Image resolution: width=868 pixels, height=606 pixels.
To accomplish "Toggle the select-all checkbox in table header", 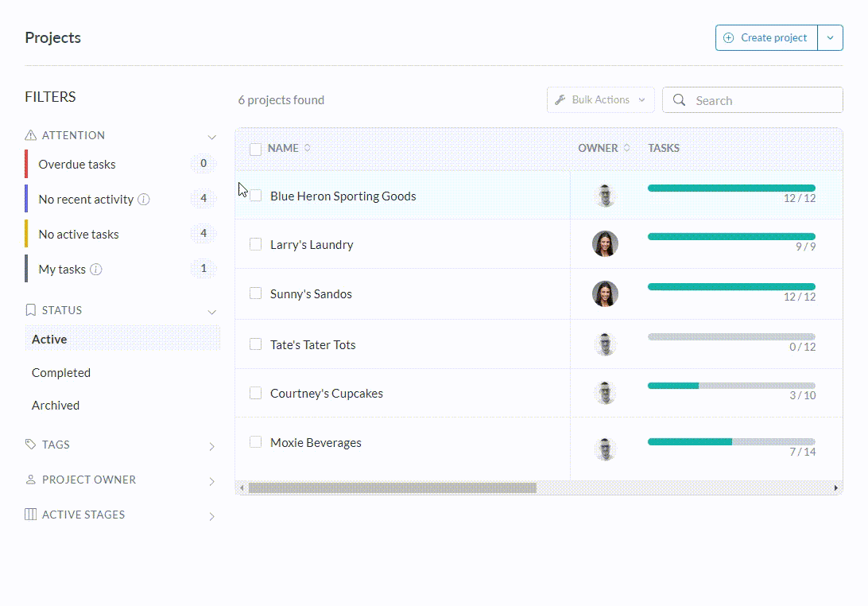I will [256, 149].
